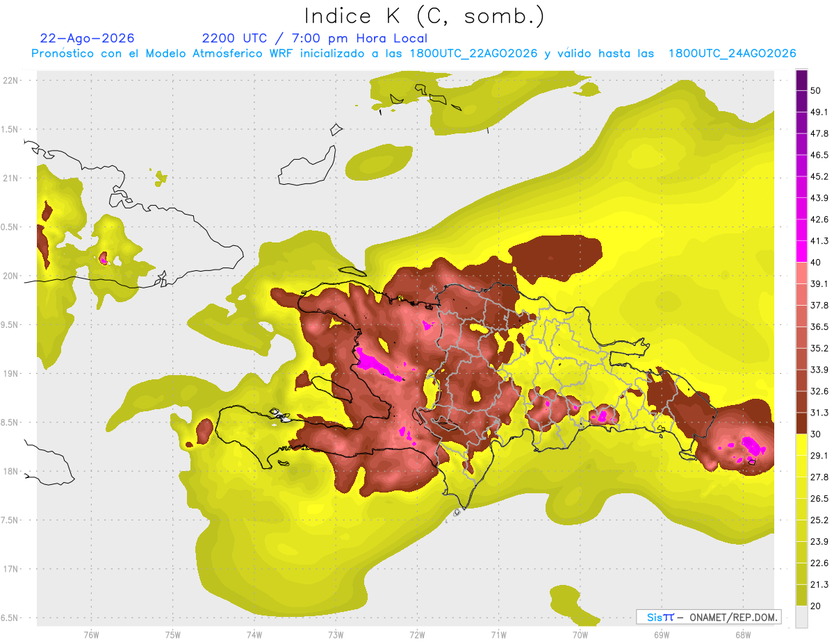Select the yellow colorbar segment between 29.1 and 30
This screenshot has width=834, height=644.
point(801,445)
